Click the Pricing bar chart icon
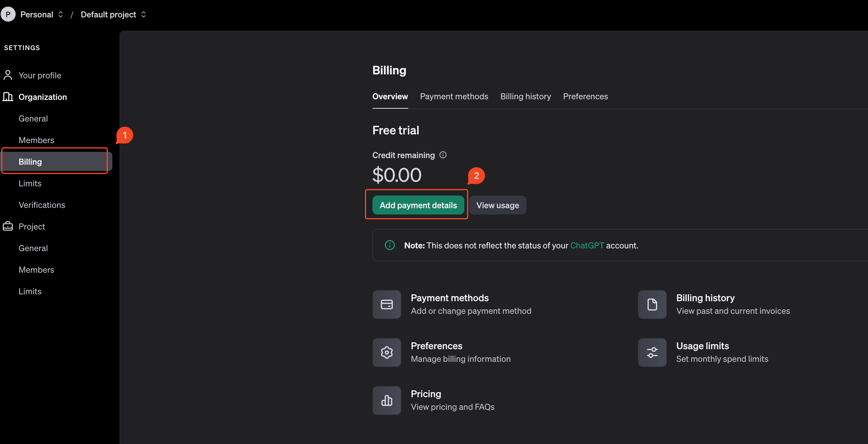The image size is (868, 444). point(387,400)
